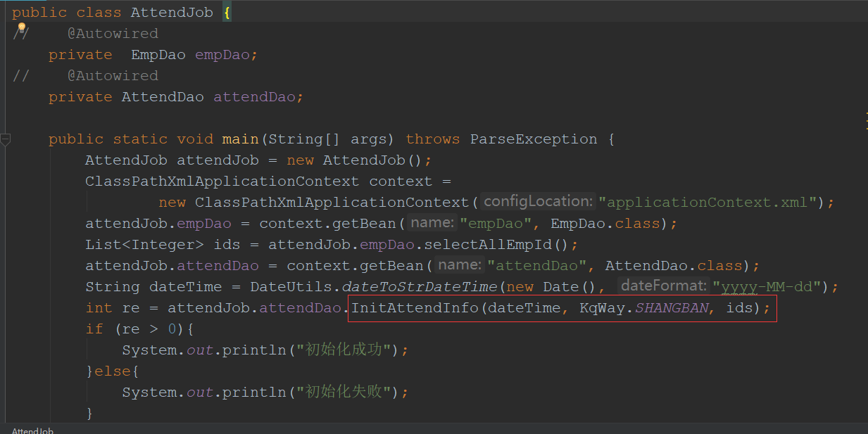Click the main method name

click(x=241, y=139)
